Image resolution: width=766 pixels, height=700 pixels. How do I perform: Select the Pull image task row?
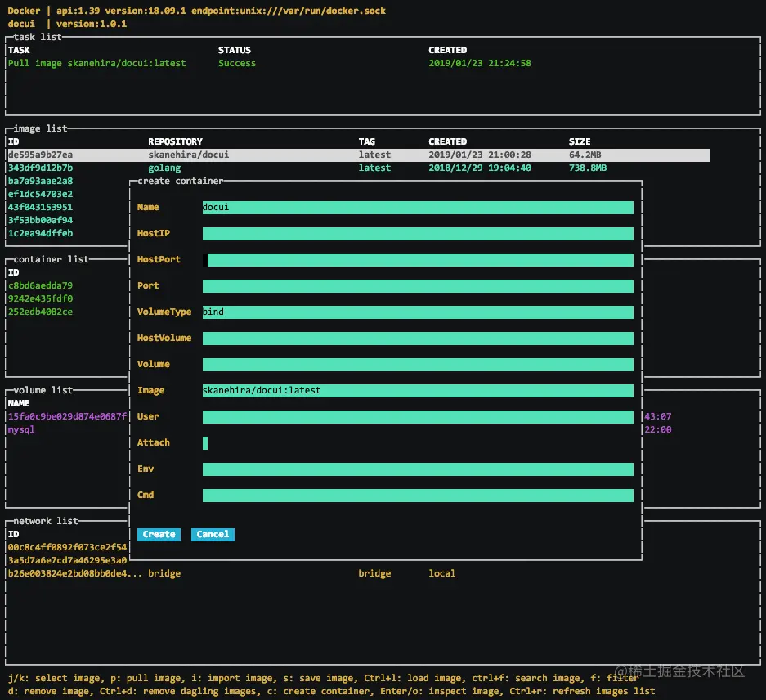269,63
